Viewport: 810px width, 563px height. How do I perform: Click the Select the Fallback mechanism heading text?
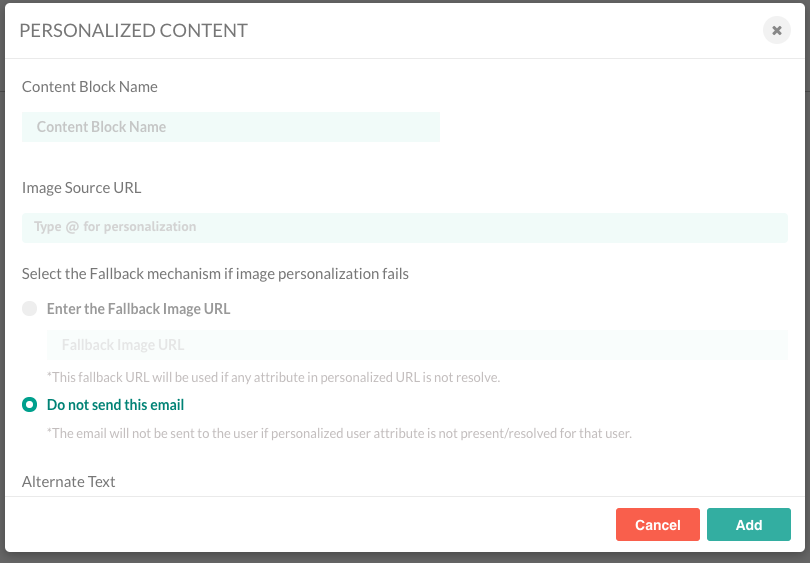[x=215, y=273]
